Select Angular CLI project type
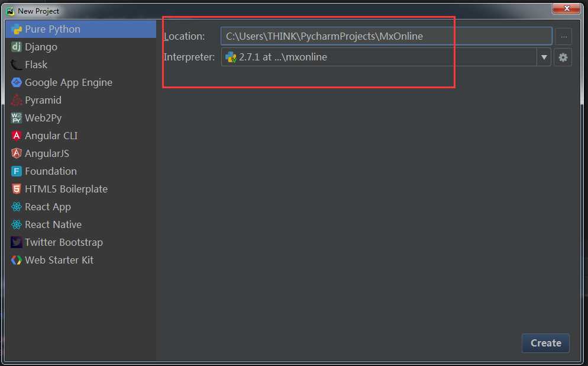The image size is (588, 366). point(80,136)
